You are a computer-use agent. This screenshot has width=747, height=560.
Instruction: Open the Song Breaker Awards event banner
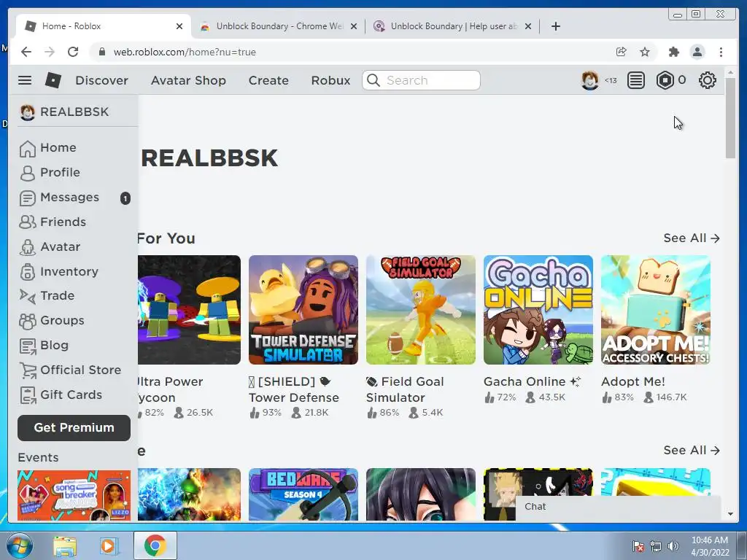(x=74, y=496)
